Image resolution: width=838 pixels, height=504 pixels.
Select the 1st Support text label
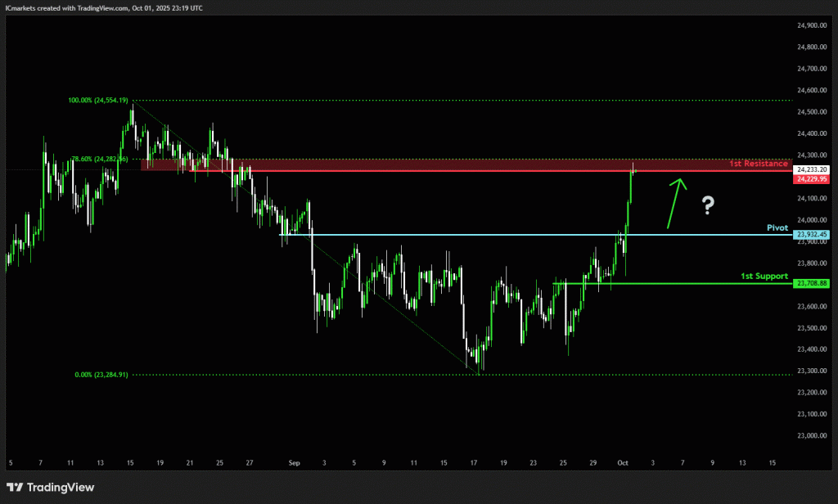coord(764,277)
